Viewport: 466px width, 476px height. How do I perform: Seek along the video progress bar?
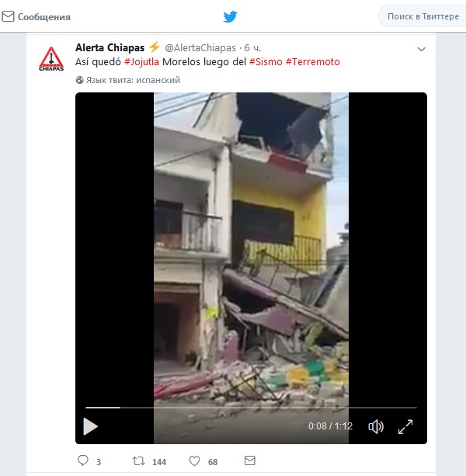(251, 408)
